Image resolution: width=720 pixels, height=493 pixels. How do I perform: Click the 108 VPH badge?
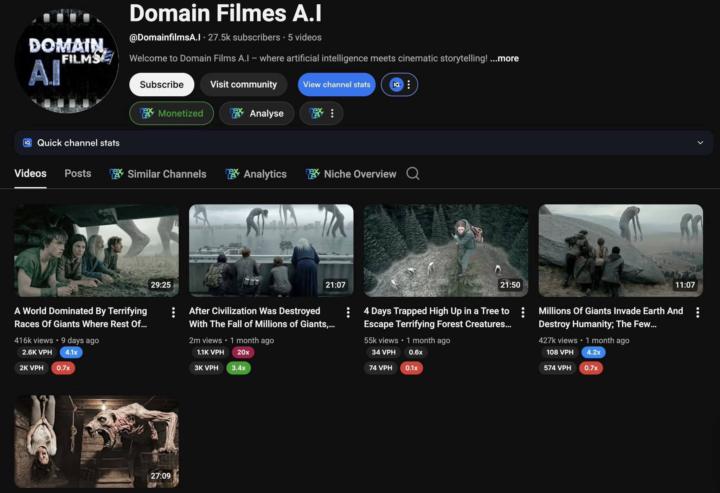tap(560, 353)
